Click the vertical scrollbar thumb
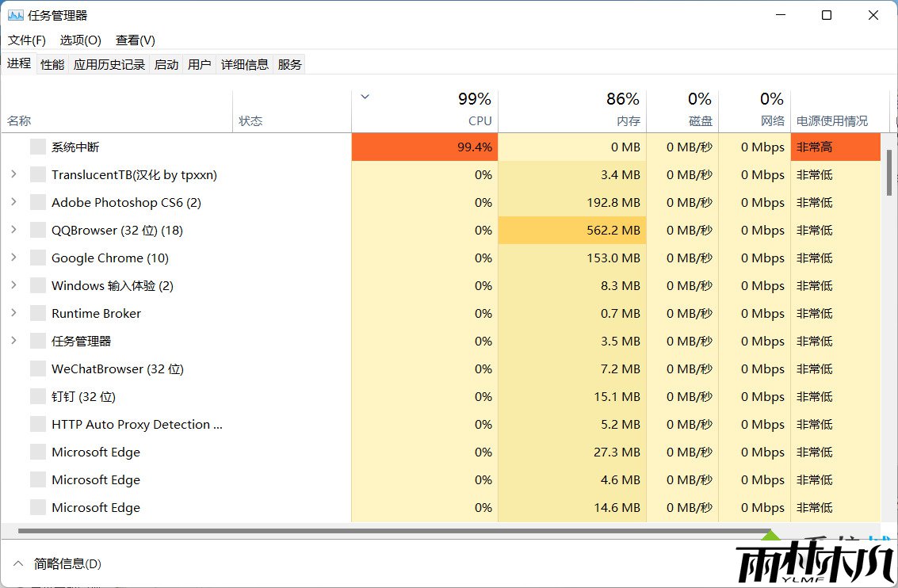The width and height of the screenshot is (898, 588). tap(888, 173)
